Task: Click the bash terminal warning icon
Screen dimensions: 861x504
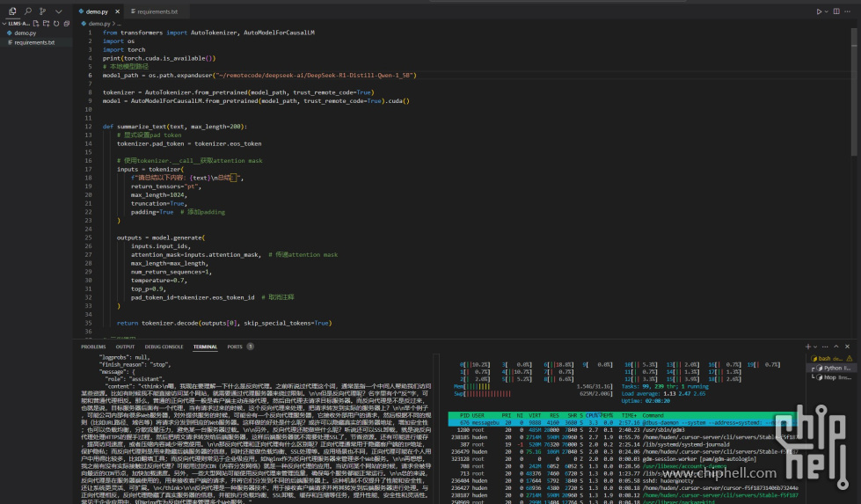Action: (x=850, y=359)
